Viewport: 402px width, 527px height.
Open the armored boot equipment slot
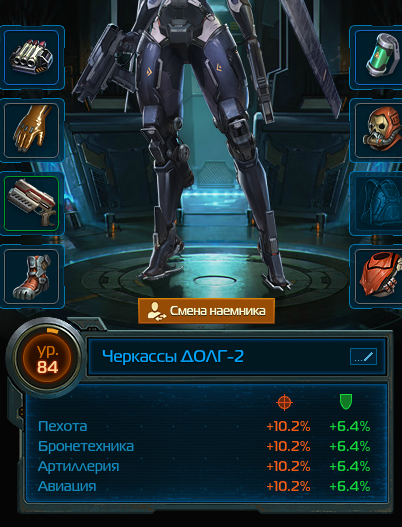coord(32,276)
